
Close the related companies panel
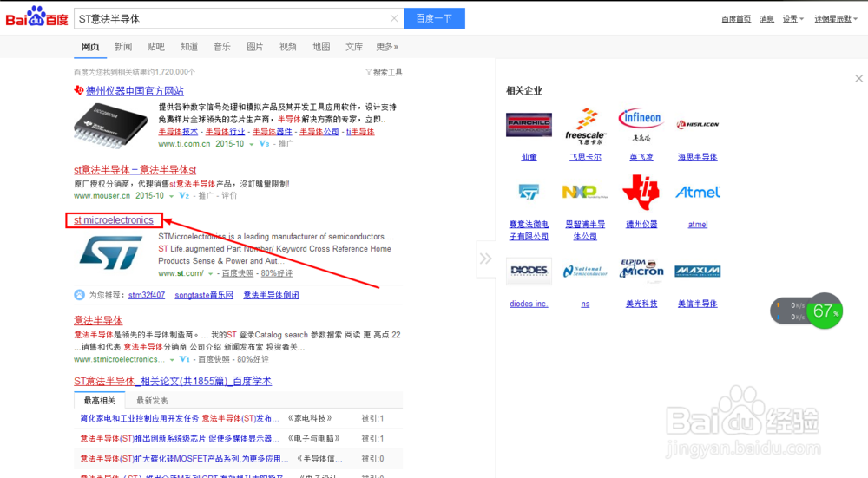(x=858, y=79)
